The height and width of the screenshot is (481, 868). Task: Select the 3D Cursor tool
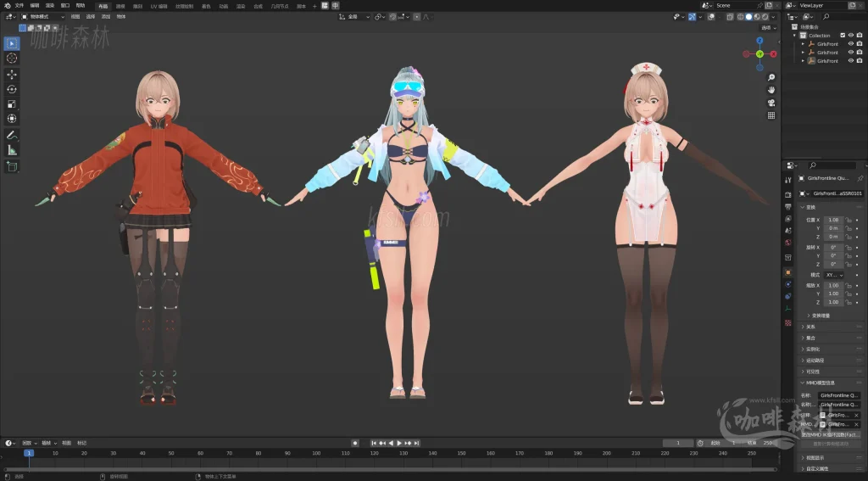coord(12,59)
